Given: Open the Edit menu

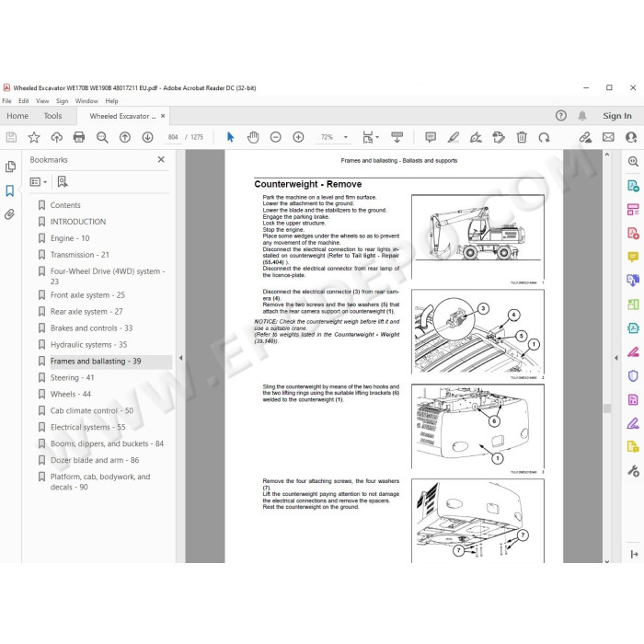Looking at the screenshot, I should click(23, 101).
